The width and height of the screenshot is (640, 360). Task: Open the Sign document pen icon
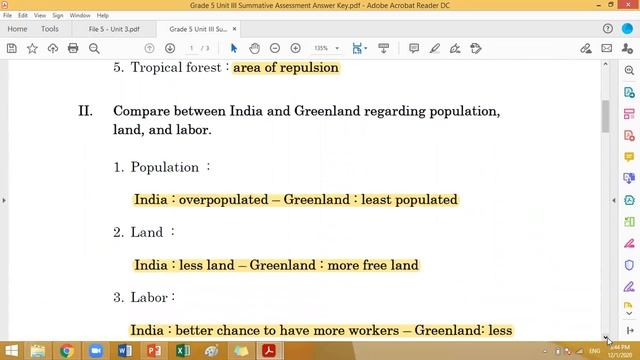(455, 49)
